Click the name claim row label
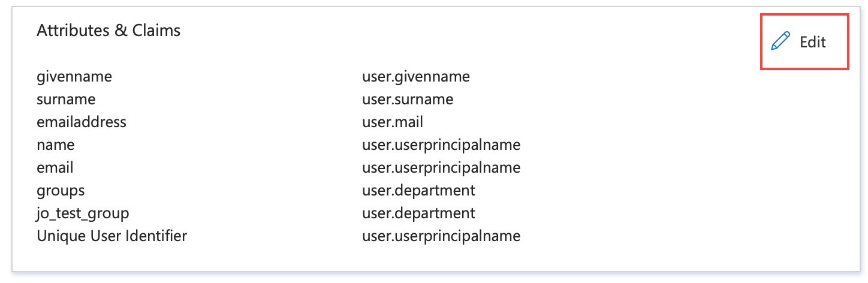The image size is (868, 283). 56,144
